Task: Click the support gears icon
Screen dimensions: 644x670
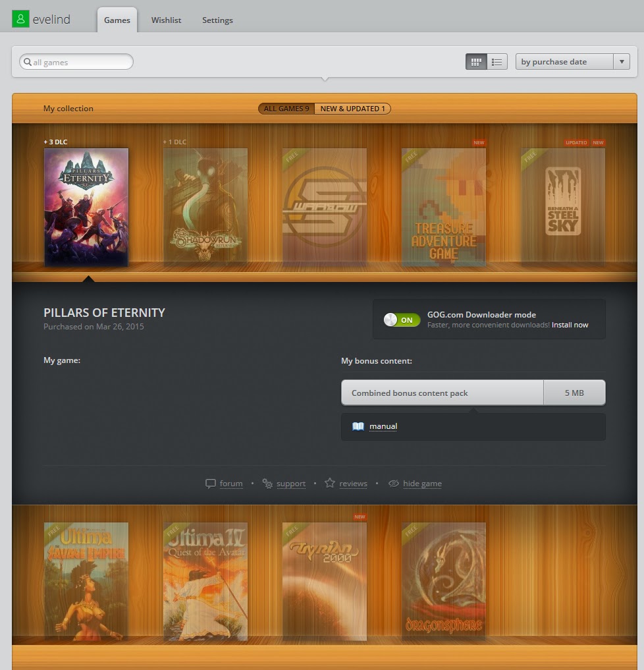Action: click(x=267, y=484)
